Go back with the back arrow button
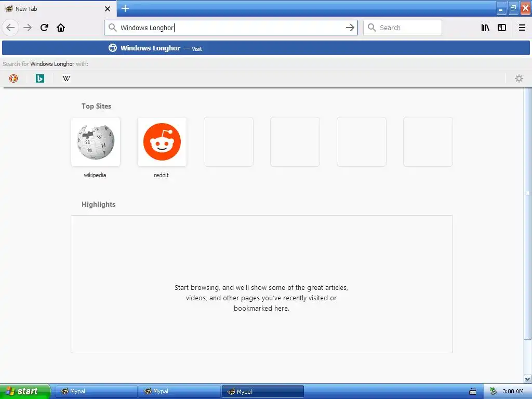This screenshot has height=399, width=532. click(x=10, y=28)
